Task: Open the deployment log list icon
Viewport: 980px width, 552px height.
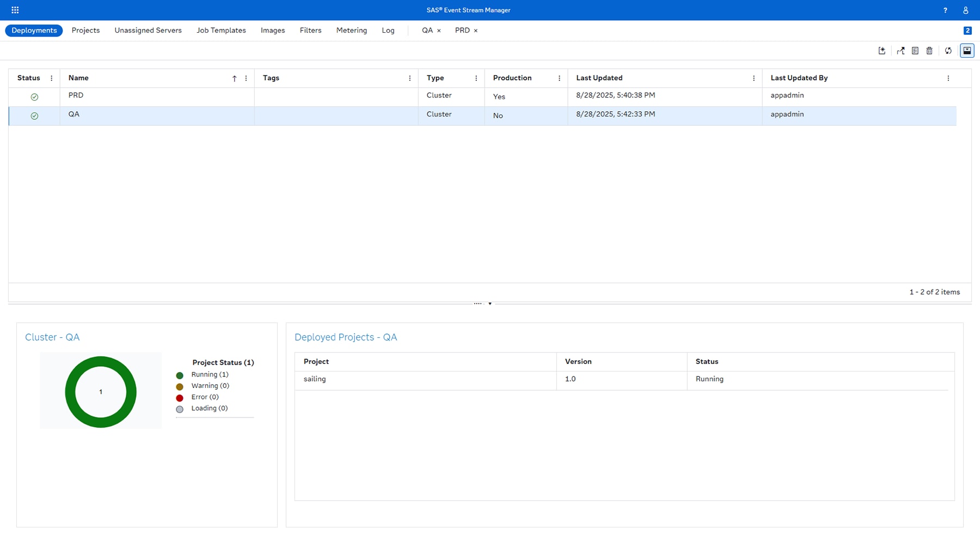Action: 915,51
